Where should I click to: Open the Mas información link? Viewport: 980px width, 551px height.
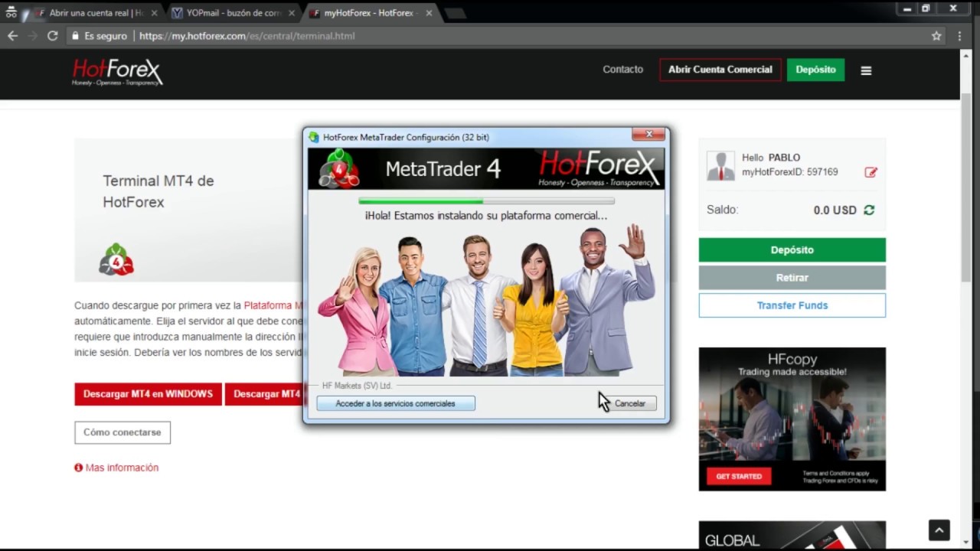tap(122, 468)
